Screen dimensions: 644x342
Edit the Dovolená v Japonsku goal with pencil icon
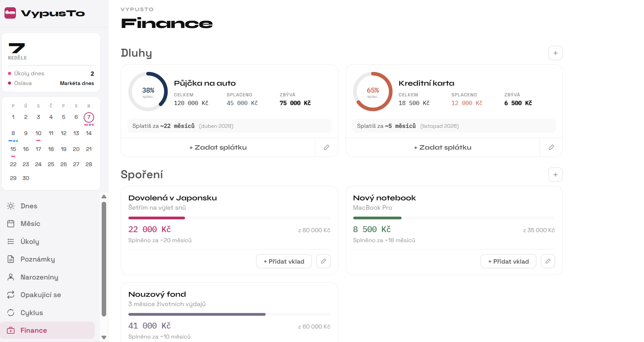click(x=323, y=262)
